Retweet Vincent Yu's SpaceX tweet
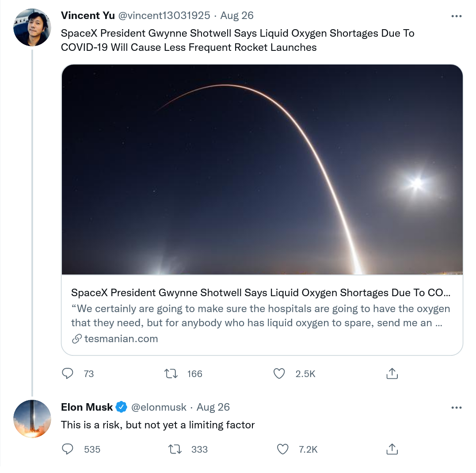 (171, 374)
